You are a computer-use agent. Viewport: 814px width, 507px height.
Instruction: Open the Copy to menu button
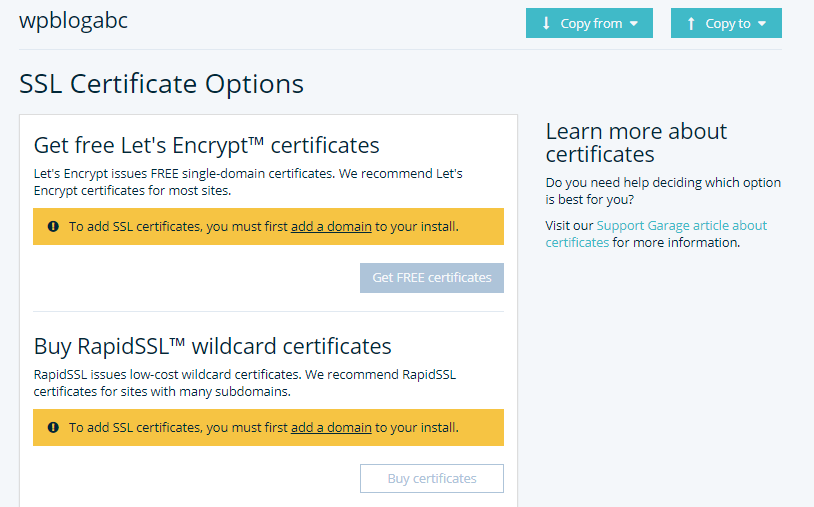coord(726,23)
